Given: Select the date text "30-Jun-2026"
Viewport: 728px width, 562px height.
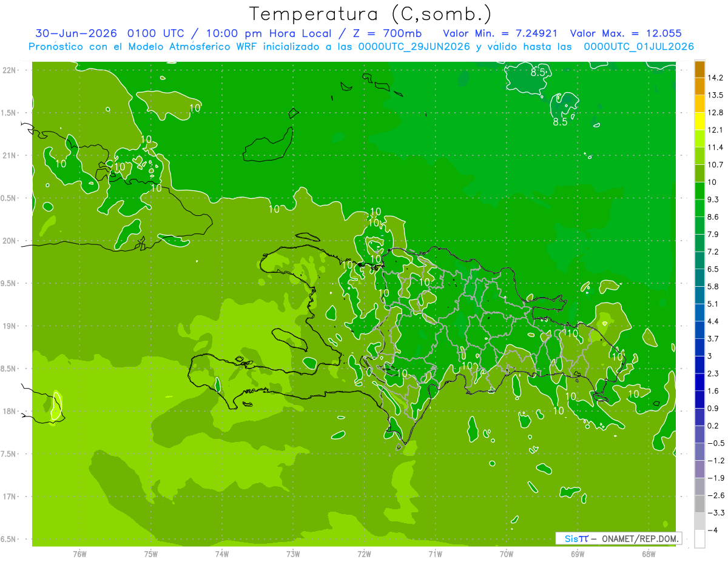Looking at the screenshot, I should (76, 33).
